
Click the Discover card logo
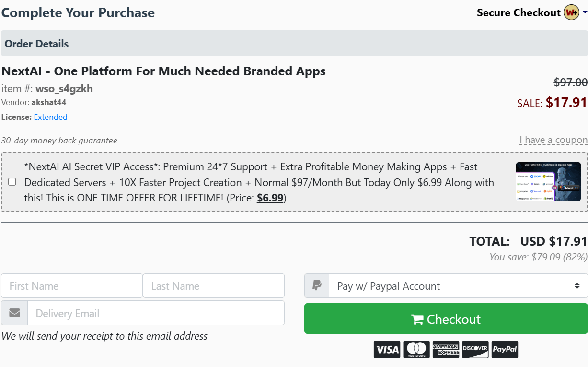click(475, 349)
